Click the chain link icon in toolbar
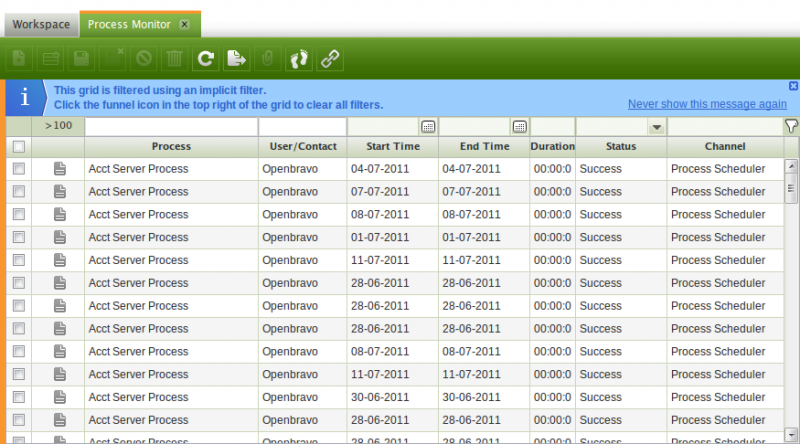This screenshot has height=444, width=800. [329, 59]
